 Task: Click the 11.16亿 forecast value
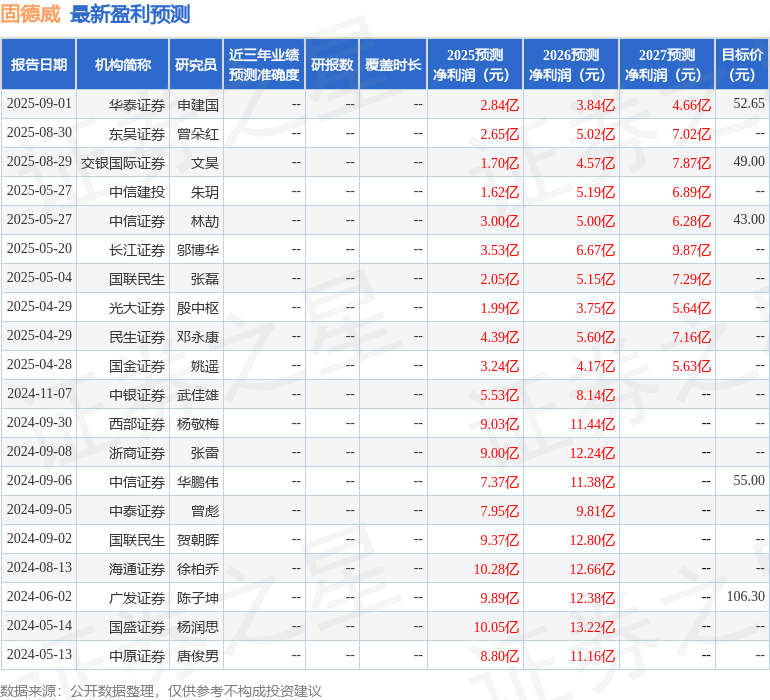coord(592,656)
